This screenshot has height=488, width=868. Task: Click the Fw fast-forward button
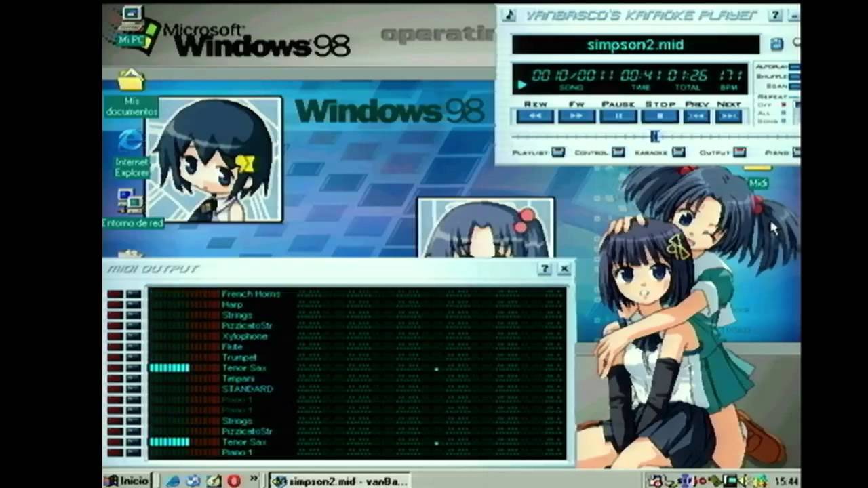(576, 117)
